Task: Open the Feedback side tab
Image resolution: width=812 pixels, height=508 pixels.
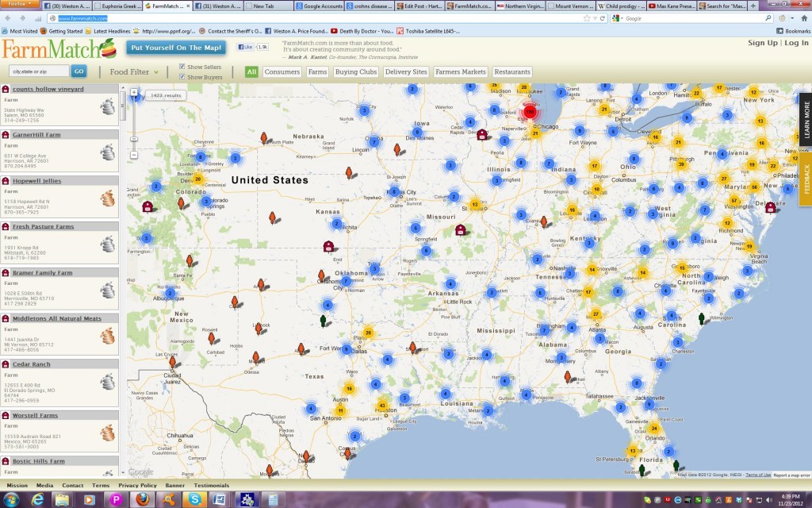Action: [x=806, y=179]
